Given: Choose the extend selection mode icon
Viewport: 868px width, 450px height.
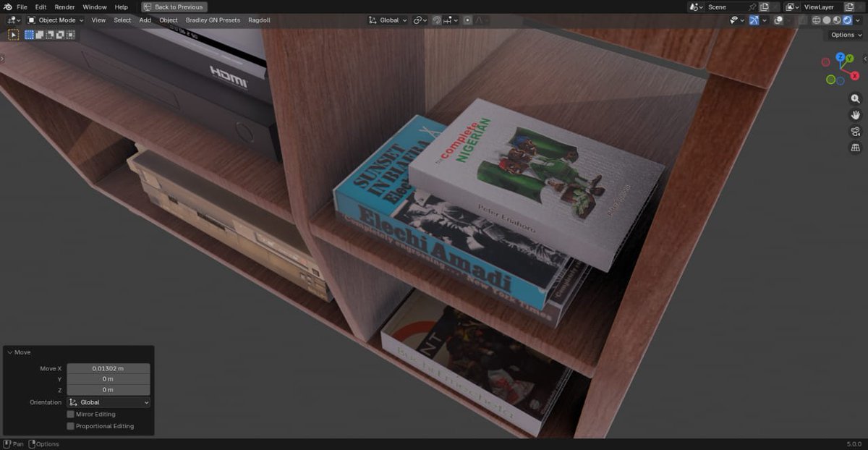Looking at the screenshot, I should pos(40,34).
